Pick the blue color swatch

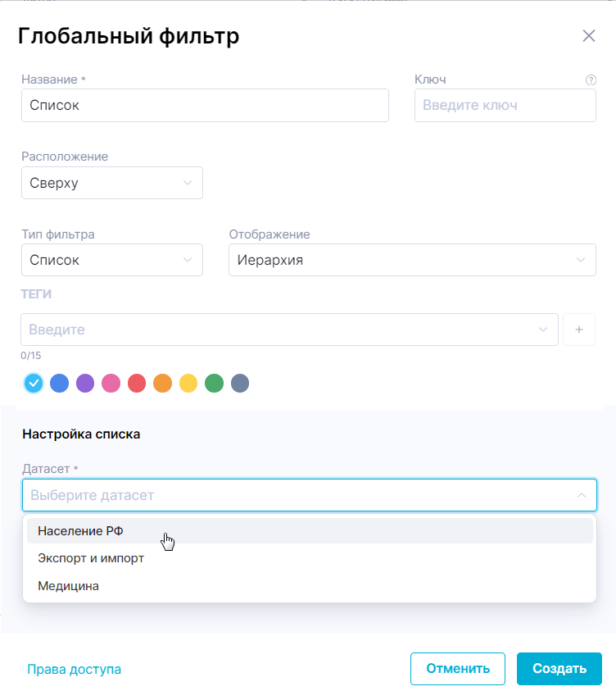pyautogui.click(x=59, y=383)
